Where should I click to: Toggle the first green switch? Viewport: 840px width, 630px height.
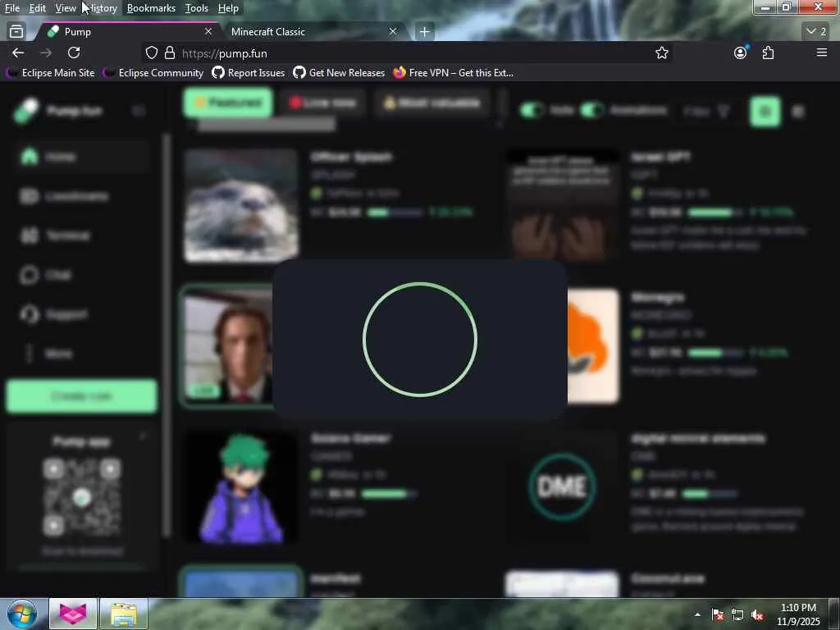click(x=532, y=111)
